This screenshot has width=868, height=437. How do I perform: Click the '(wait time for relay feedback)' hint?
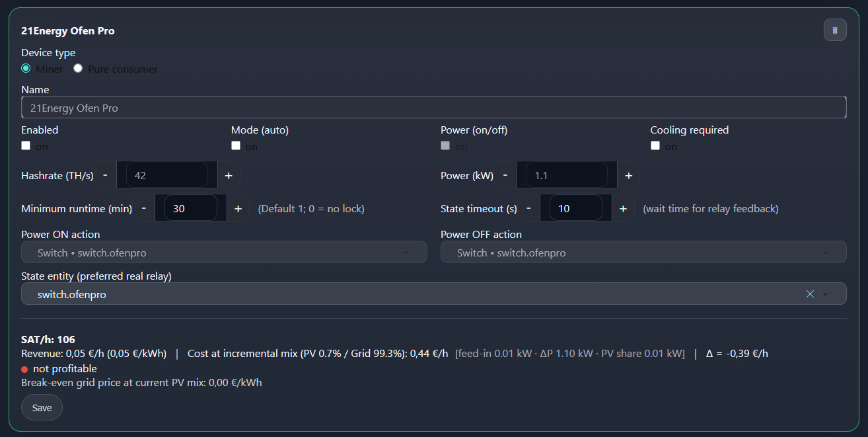coord(711,208)
